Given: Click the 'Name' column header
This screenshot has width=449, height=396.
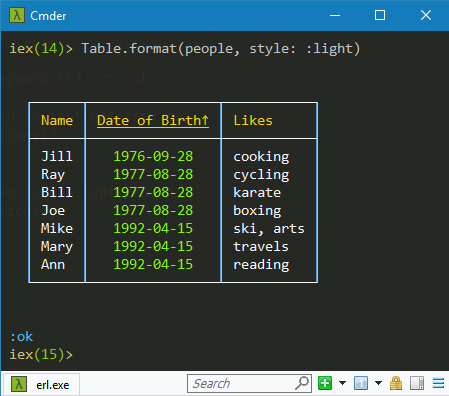Looking at the screenshot, I should (57, 120).
